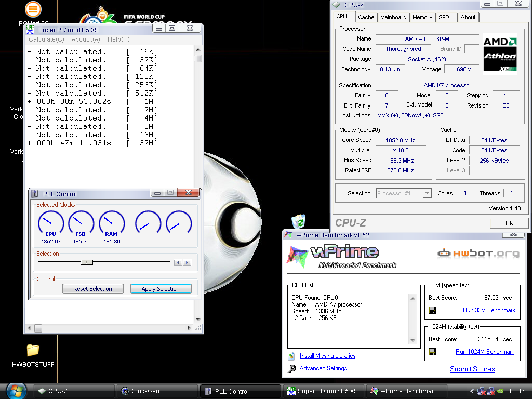Switch to PLL Control in the taskbar
Image resolution: width=532 pixels, height=399 pixels.
240,391
